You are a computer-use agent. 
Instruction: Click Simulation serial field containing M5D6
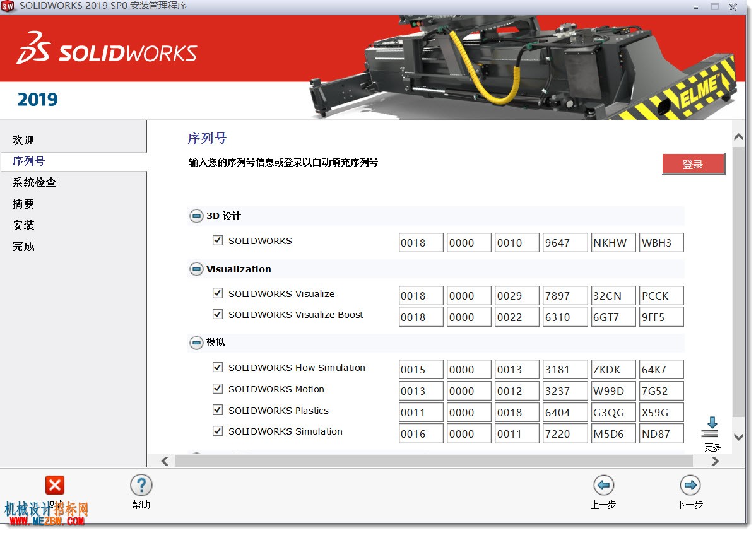613,434
